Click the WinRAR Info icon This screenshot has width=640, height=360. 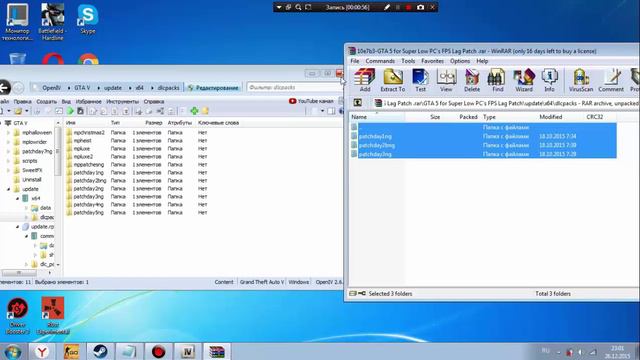tap(549, 80)
